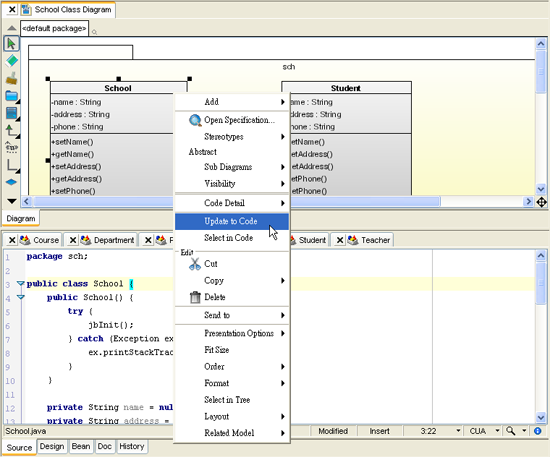Expand the palette with the down triangle

[12, 201]
